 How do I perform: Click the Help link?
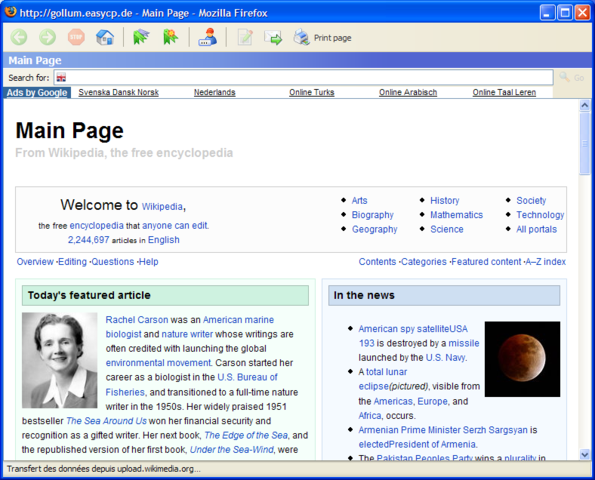click(148, 262)
